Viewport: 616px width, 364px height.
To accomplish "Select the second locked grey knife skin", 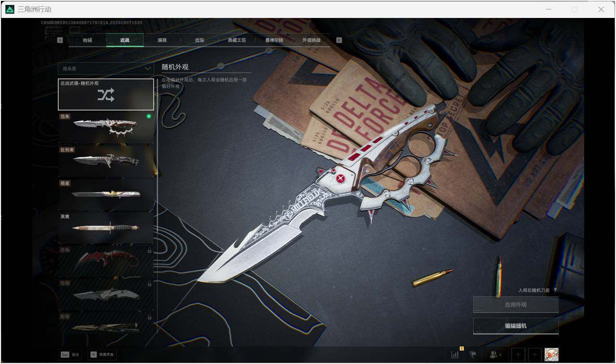I will pyautogui.click(x=106, y=294).
